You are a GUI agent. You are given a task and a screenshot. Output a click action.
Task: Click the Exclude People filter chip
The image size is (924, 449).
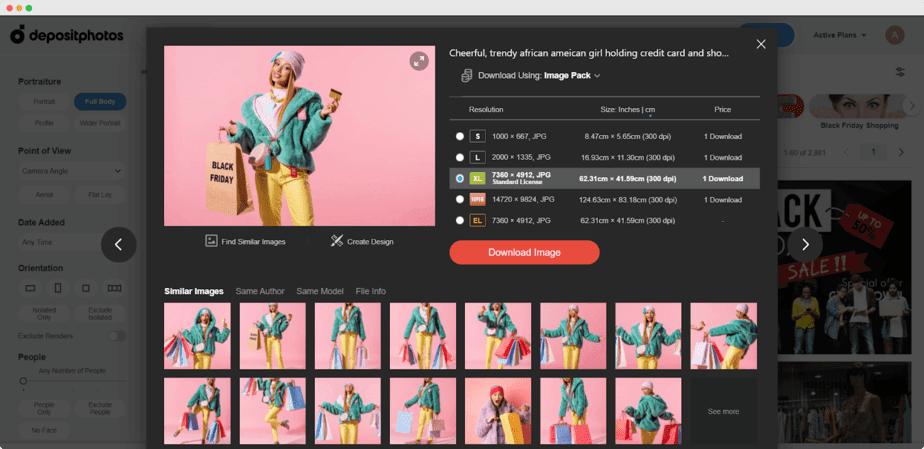click(x=100, y=408)
